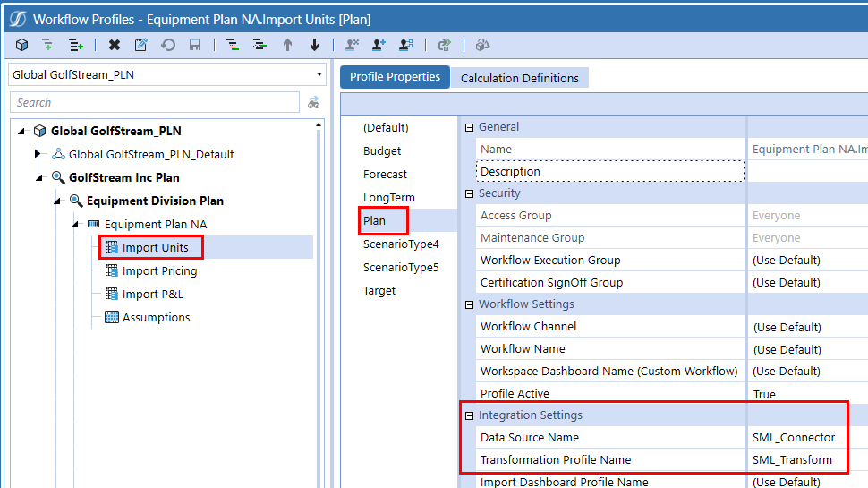This screenshot has height=488, width=868.
Task: Click the Workflow Name (Use Default) value
Action: tap(787, 349)
